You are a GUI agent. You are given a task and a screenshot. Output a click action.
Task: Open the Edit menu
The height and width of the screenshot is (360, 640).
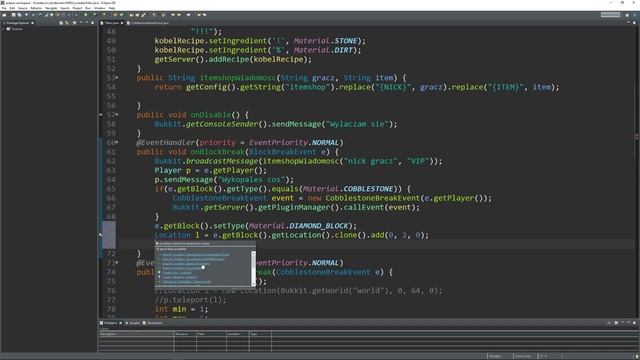[x=12, y=8]
